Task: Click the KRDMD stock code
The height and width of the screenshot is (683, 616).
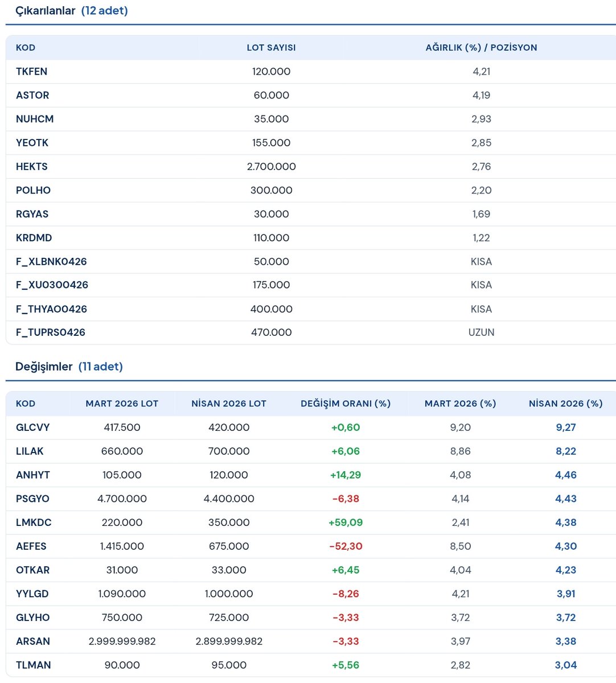Action: pyautogui.click(x=34, y=238)
